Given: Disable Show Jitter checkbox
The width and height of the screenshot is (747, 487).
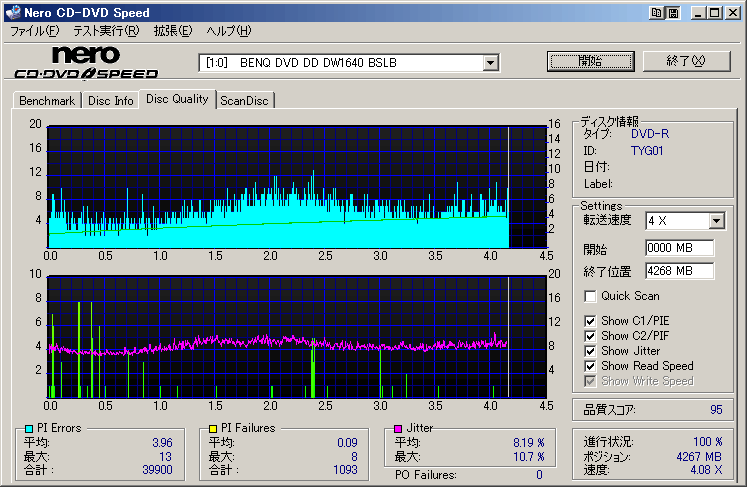Looking at the screenshot, I should (x=590, y=351).
